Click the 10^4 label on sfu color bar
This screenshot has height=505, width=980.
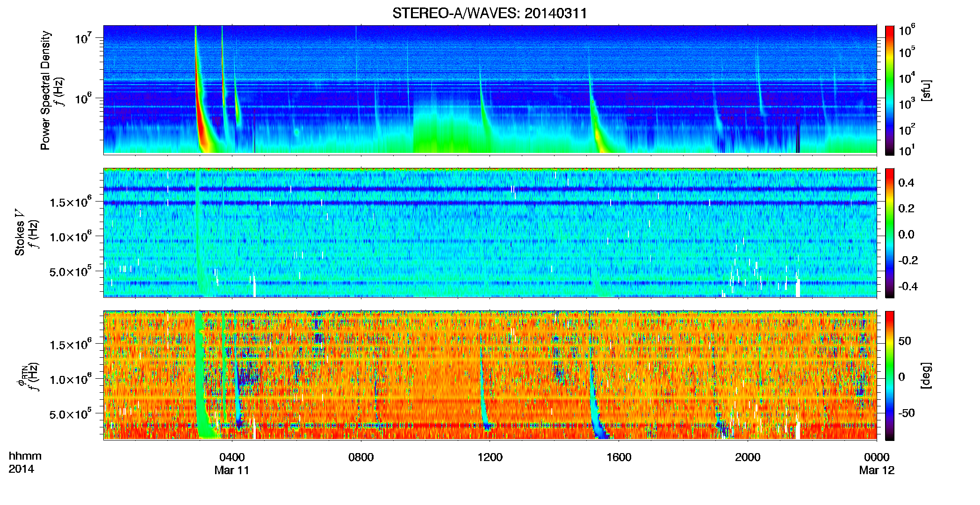tap(907, 78)
